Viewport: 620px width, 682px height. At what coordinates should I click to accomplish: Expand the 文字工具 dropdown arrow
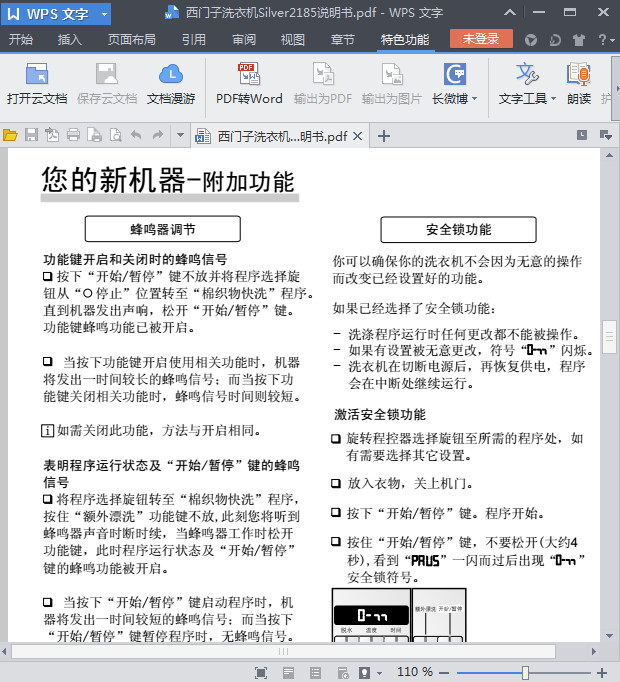pyautogui.click(x=553, y=99)
